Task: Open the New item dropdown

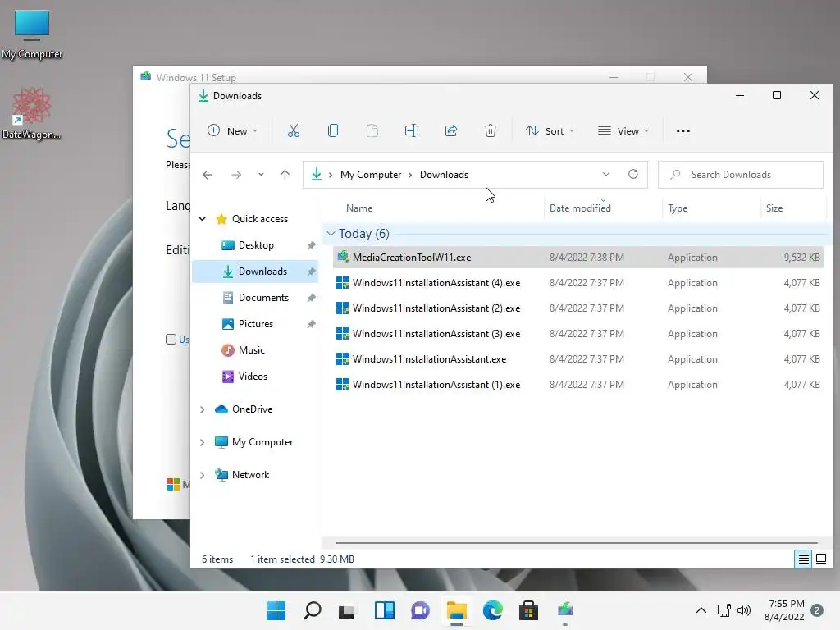Action: pyautogui.click(x=232, y=130)
